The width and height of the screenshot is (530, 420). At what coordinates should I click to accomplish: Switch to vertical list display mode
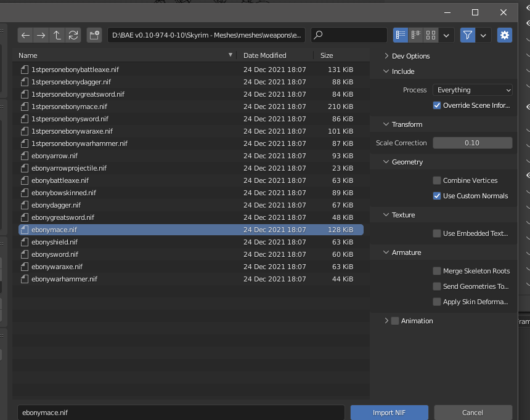(x=401, y=35)
